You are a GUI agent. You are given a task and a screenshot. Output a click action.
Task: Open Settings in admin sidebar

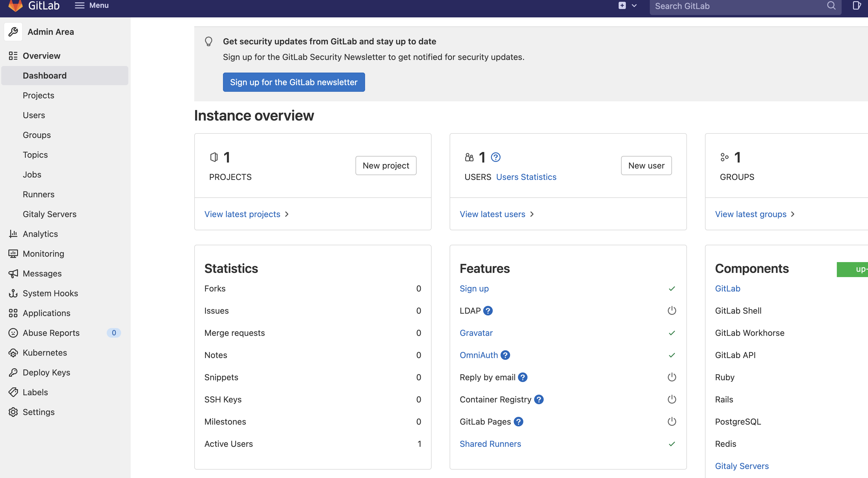coord(38,412)
